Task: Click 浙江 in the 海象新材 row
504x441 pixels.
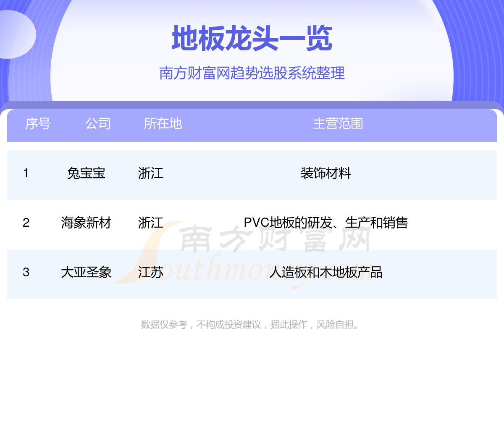Action: click(151, 223)
